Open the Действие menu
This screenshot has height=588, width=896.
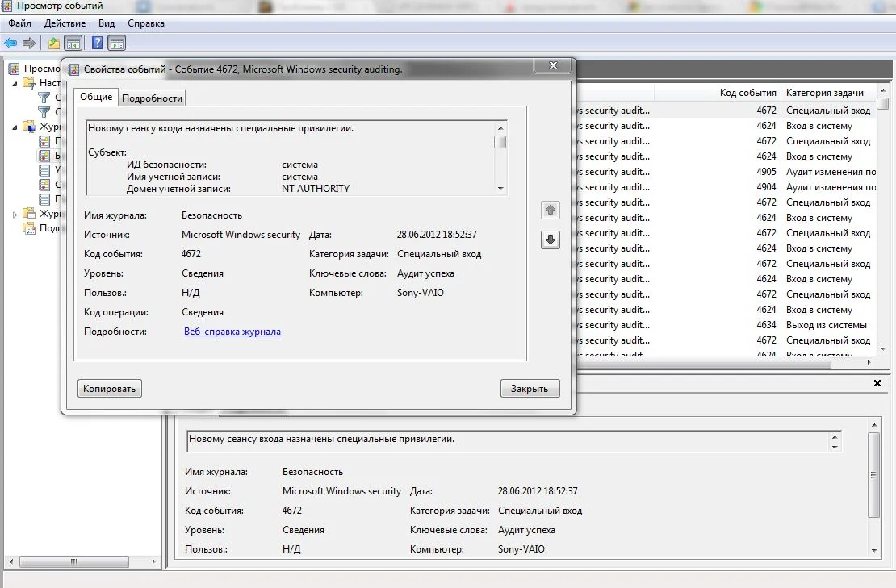[x=65, y=23]
